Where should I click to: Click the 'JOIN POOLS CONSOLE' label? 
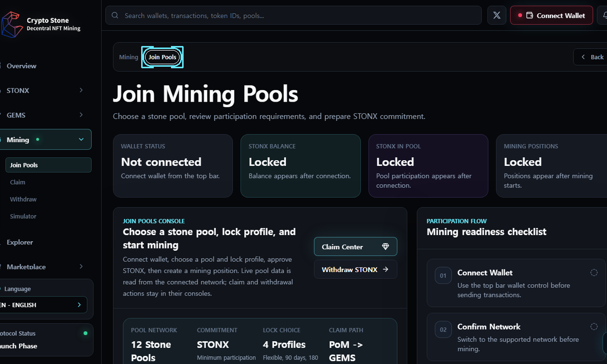[x=154, y=221]
